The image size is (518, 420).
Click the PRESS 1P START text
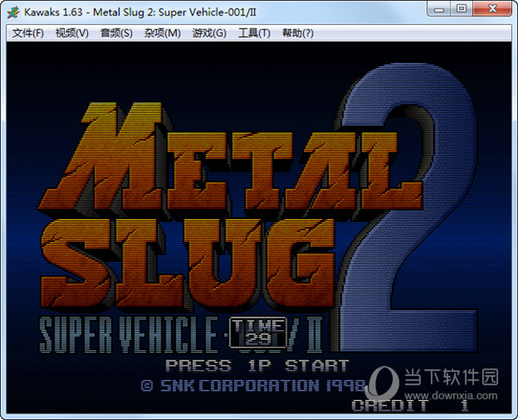(257, 366)
